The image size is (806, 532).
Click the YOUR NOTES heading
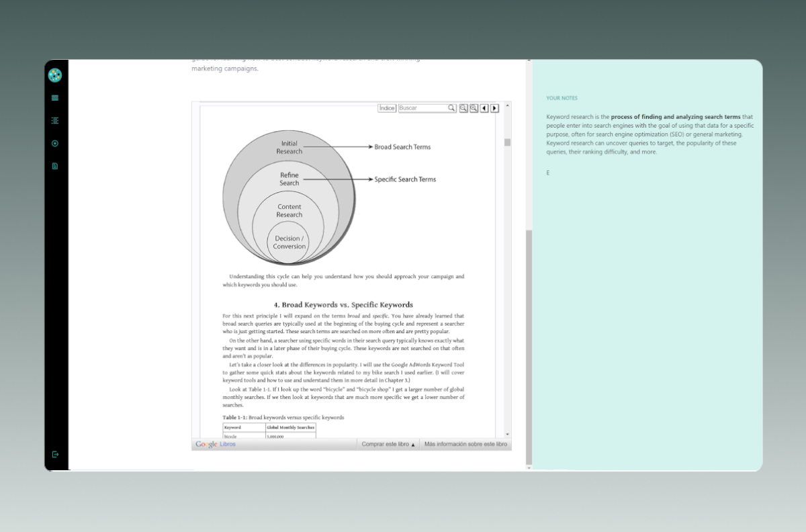(x=562, y=98)
